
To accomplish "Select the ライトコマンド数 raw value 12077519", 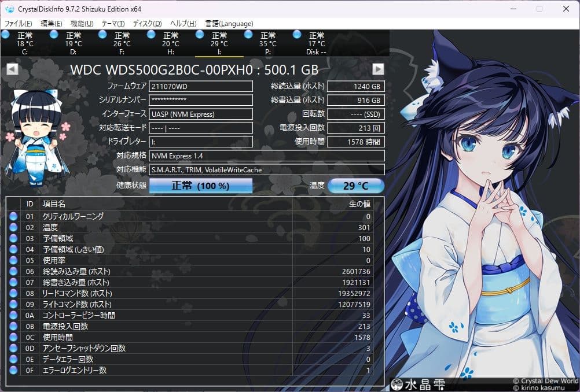I will 354,305.
